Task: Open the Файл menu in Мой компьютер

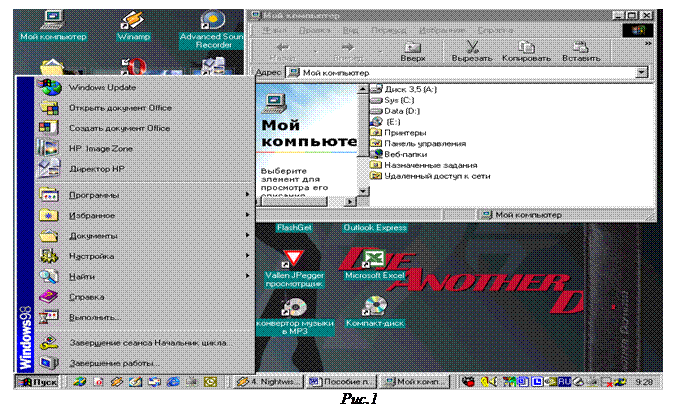Action: tap(274, 30)
